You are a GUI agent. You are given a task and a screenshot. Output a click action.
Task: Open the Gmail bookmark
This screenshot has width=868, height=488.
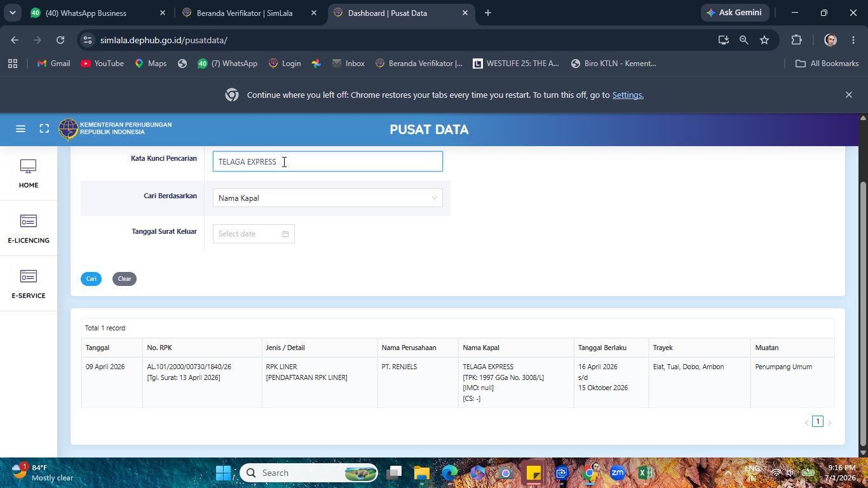point(53,64)
